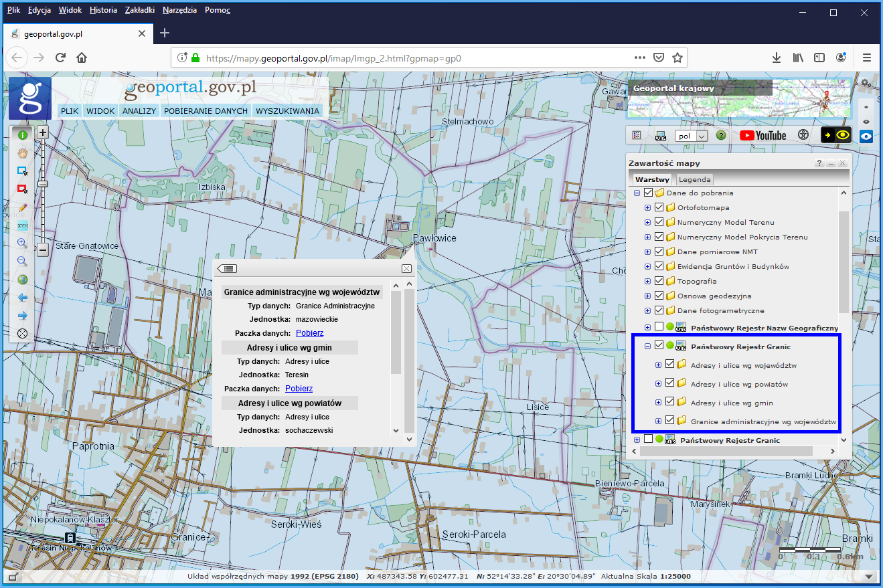883x588 pixels.
Task: Expand the Dane fotogrametryczne group
Action: pos(647,310)
